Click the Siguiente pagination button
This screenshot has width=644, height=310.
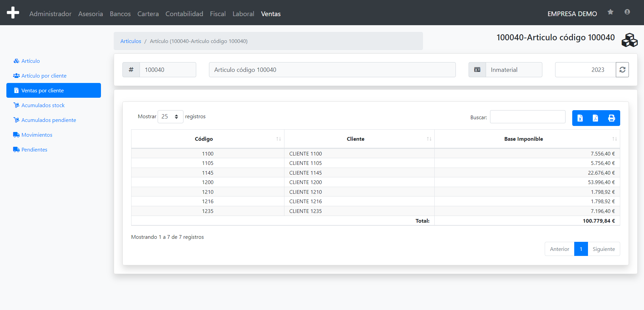coord(603,249)
